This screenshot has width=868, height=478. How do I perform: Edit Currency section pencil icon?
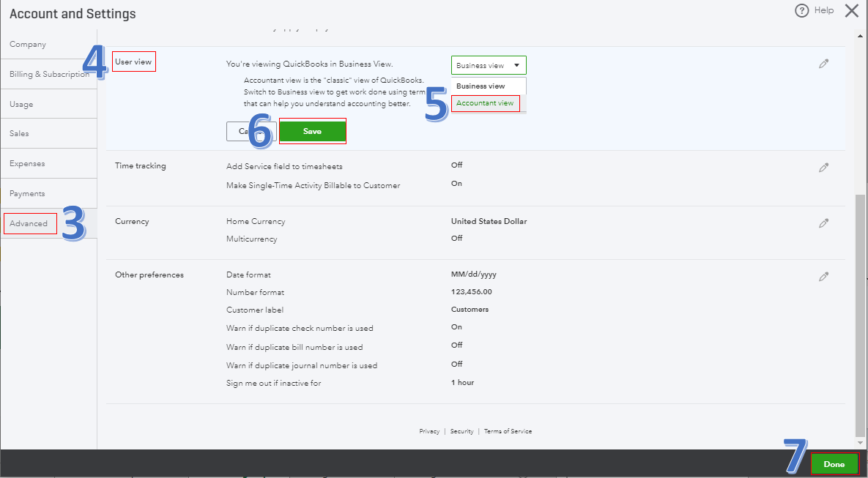coord(824,223)
